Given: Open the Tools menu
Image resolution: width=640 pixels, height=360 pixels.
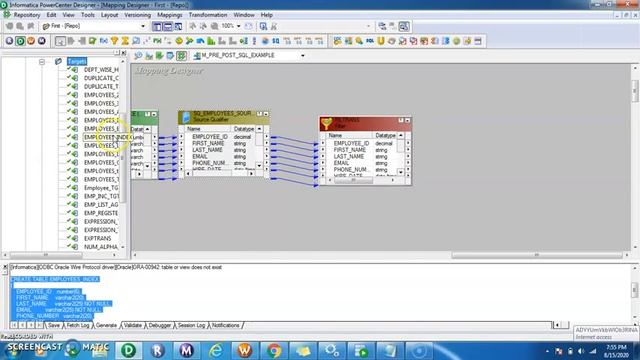Looking at the screenshot, I should tap(88, 15).
